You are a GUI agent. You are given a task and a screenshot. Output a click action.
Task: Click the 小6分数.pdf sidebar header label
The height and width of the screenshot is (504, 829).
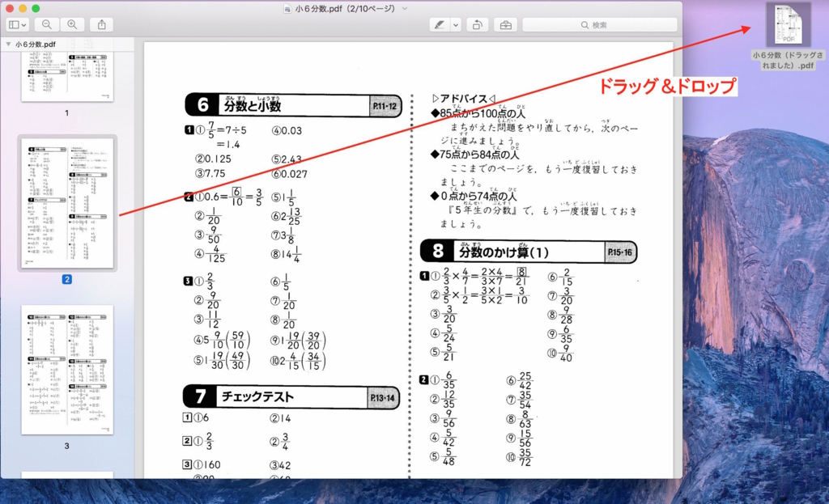(x=36, y=44)
